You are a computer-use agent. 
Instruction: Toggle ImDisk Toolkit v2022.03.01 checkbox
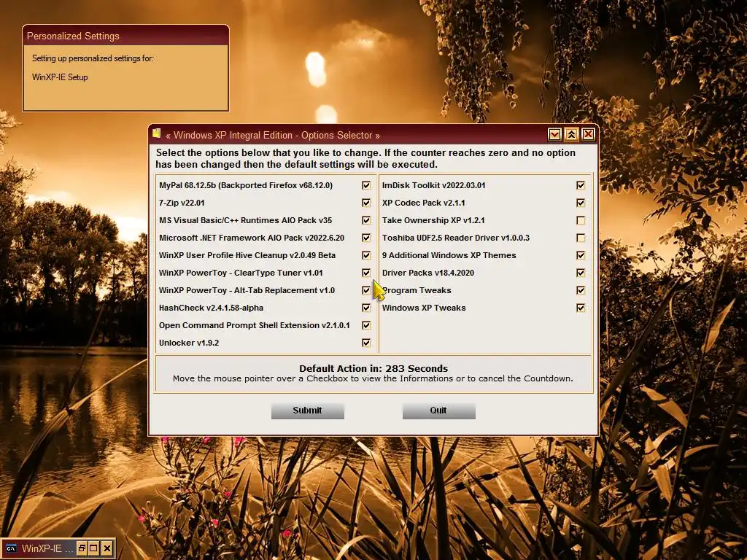[x=580, y=185]
